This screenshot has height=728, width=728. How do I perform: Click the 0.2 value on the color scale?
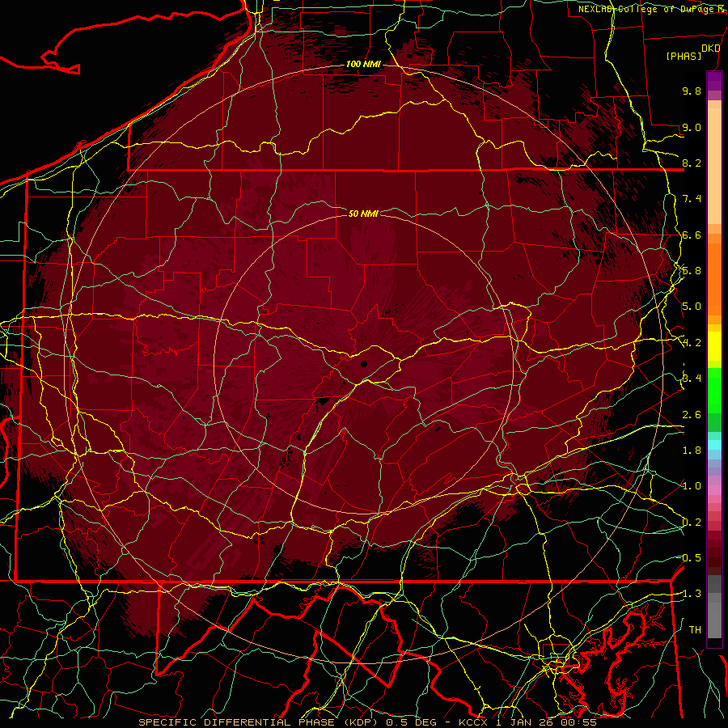[x=692, y=523]
